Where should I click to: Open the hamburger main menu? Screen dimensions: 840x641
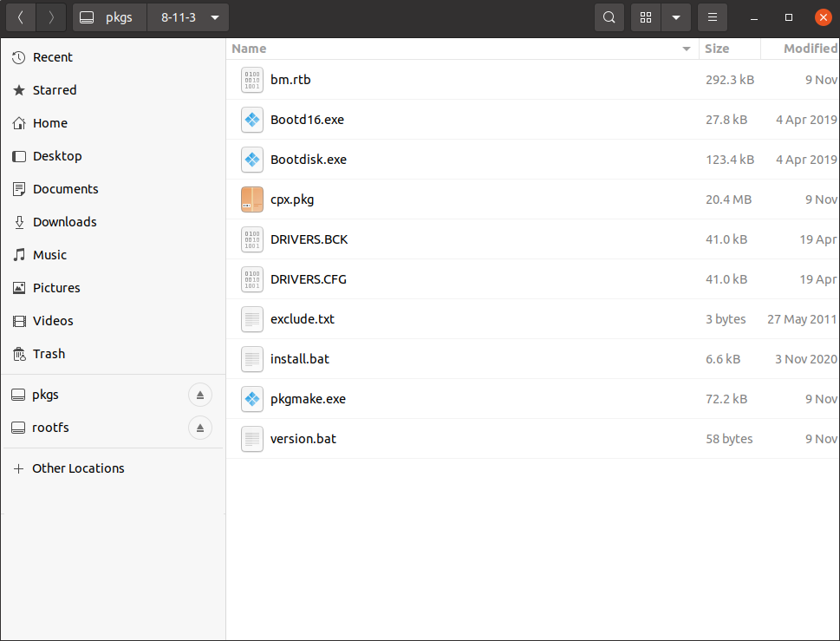(713, 17)
